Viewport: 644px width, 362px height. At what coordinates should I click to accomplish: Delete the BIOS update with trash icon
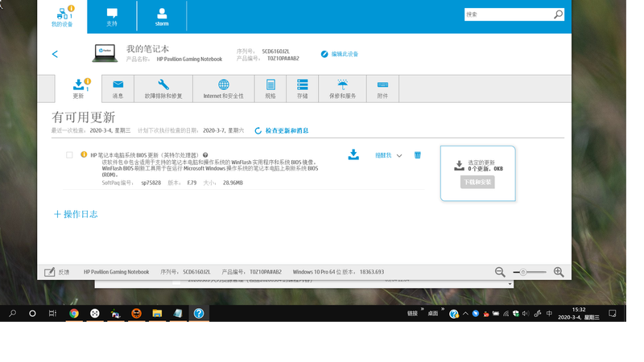click(417, 155)
